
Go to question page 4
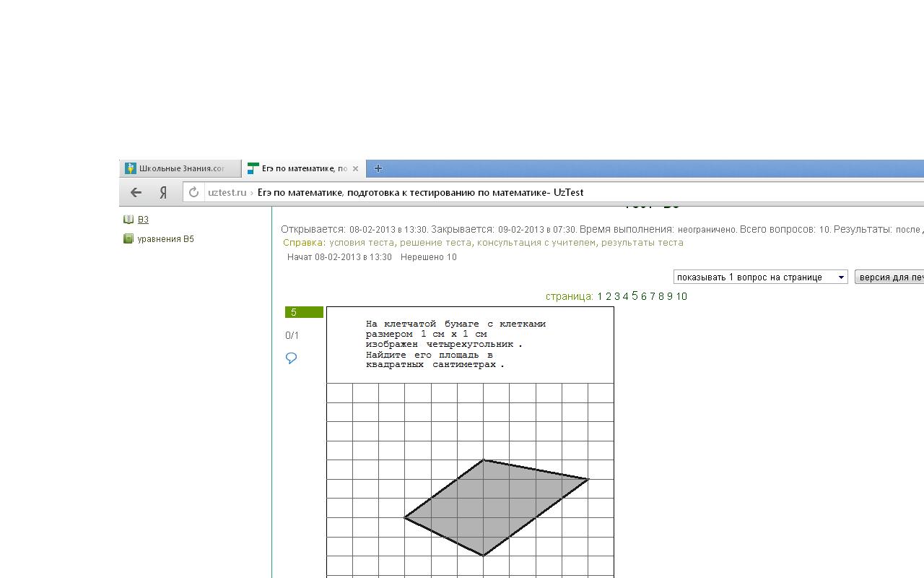(626, 296)
